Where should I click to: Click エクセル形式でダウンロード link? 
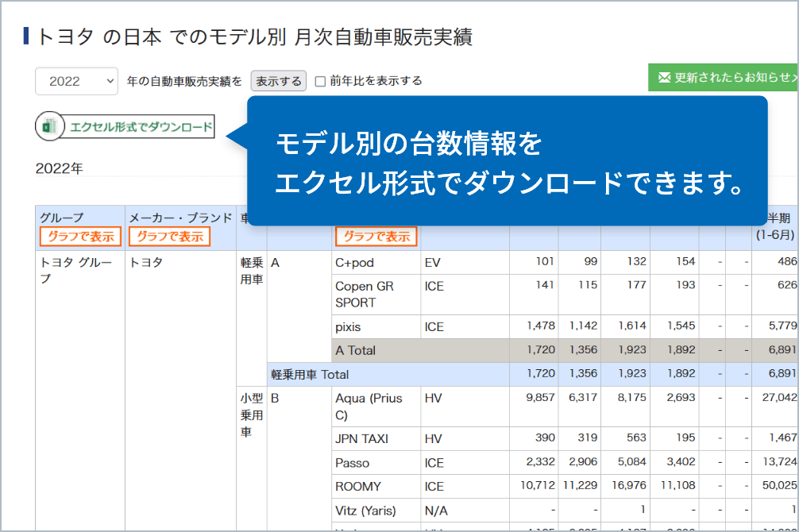click(141, 126)
